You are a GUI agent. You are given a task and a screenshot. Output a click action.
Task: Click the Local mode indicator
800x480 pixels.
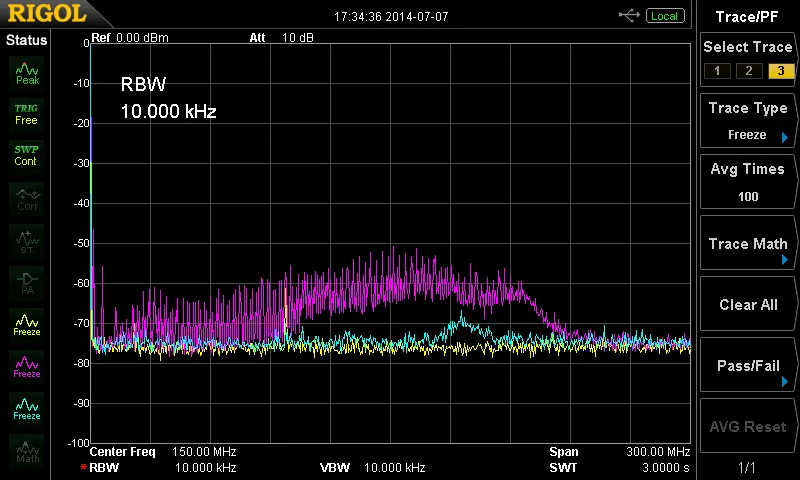(665, 16)
